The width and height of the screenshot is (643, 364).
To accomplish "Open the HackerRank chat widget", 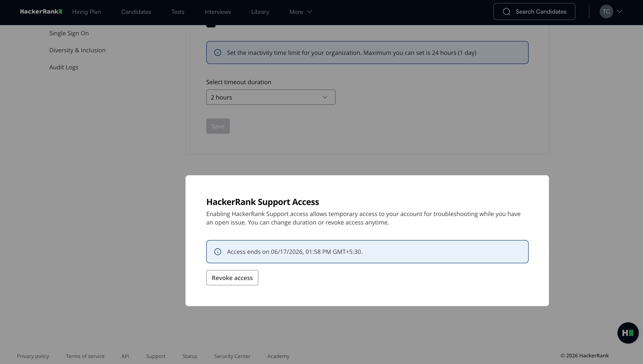I will click(628, 333).
